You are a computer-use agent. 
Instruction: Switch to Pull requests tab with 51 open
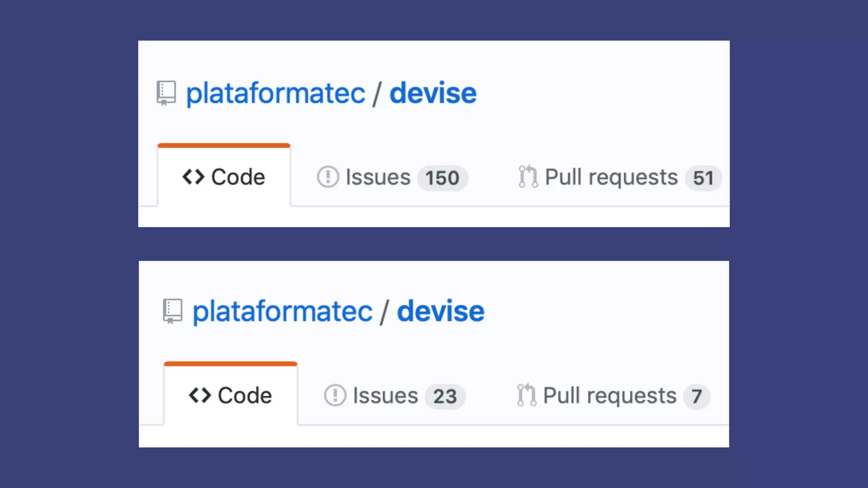611,177
